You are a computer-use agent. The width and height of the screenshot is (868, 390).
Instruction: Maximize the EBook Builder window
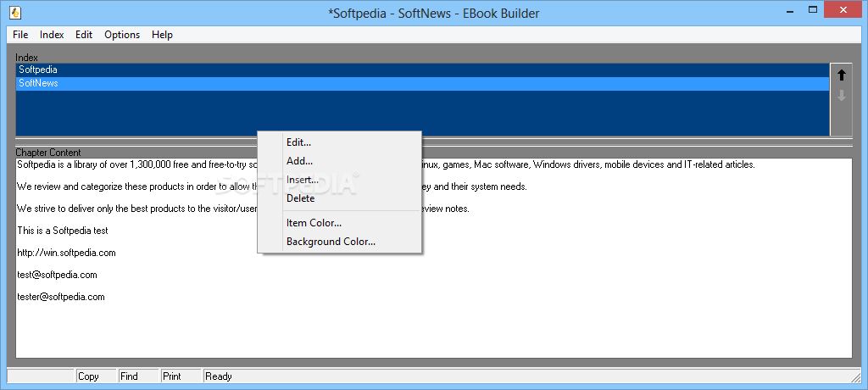[x=813, y=10]
